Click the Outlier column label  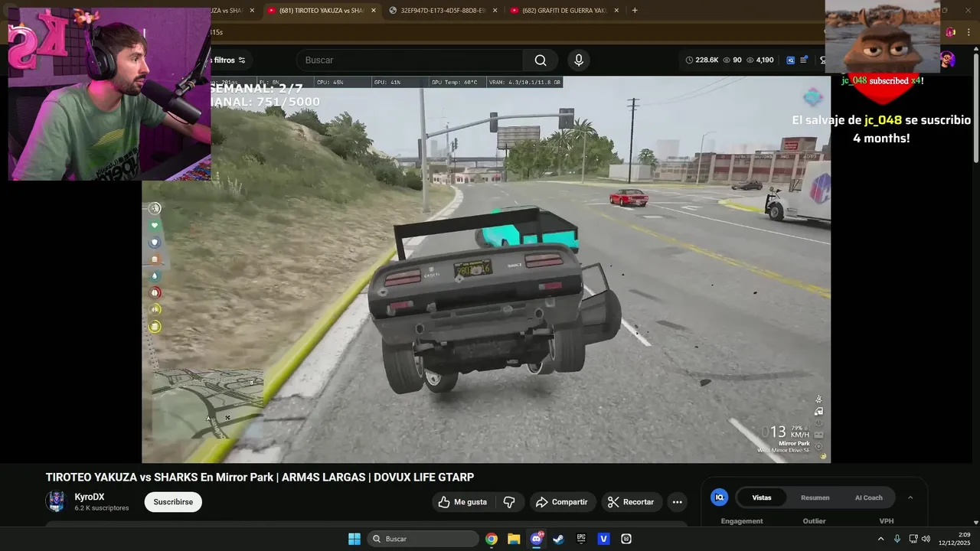(814, 521)
